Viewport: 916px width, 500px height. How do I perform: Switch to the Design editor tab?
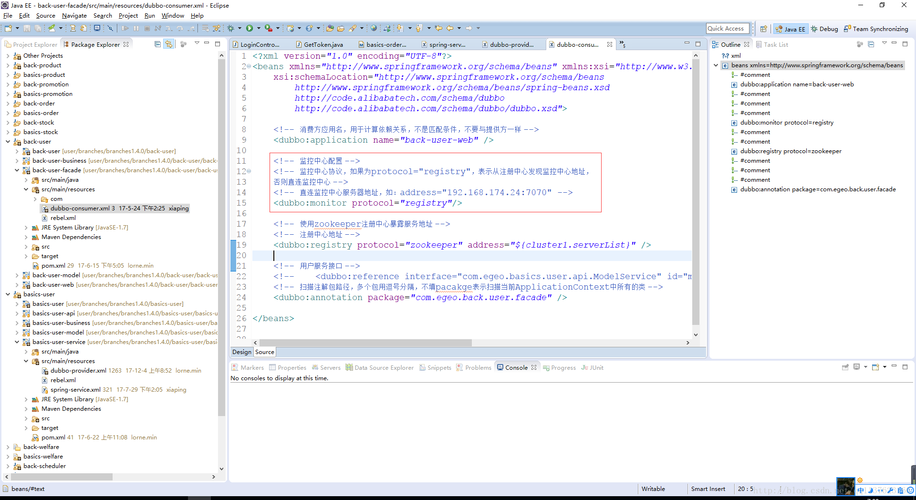pos(241,352)
